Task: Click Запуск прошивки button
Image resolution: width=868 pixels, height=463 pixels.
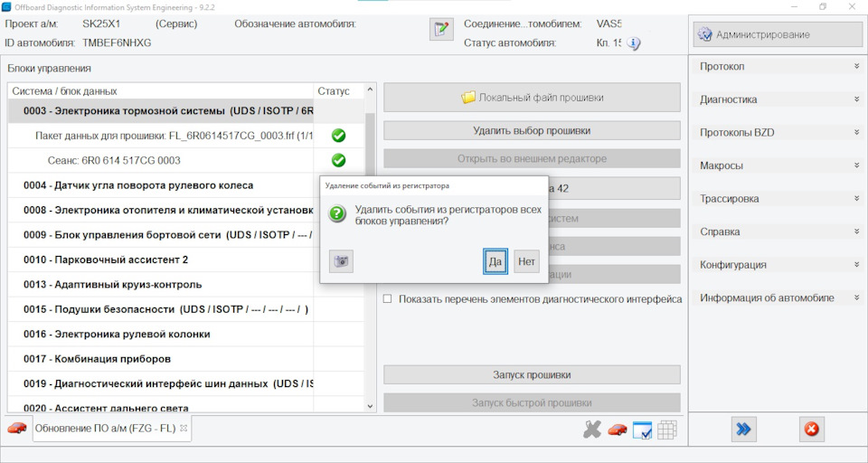Action: [532, 375]
